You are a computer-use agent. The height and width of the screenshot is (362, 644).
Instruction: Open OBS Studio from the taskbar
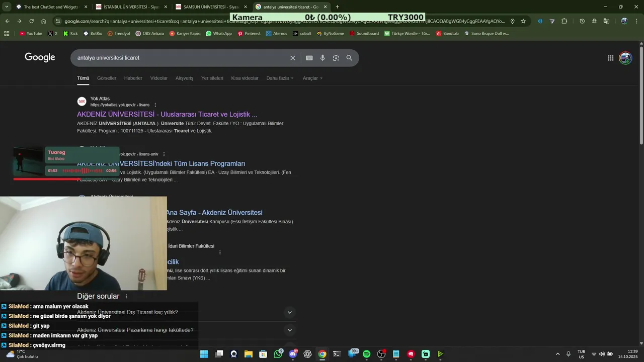381,354
